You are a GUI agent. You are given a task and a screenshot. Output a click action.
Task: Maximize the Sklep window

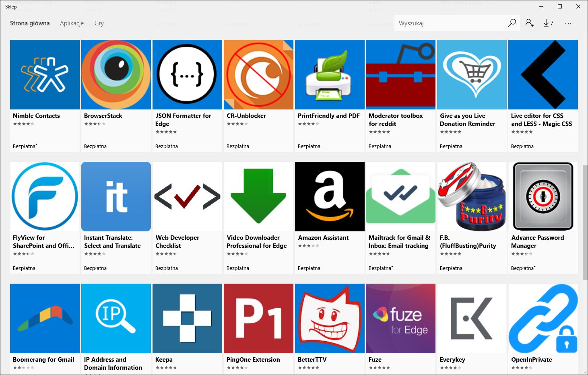click(x=560, y=6)
